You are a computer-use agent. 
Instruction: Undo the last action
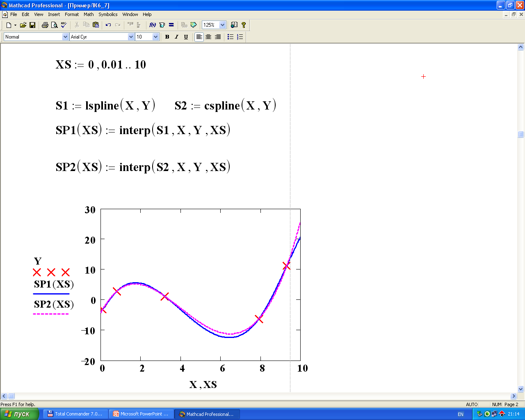pos(108,25)
